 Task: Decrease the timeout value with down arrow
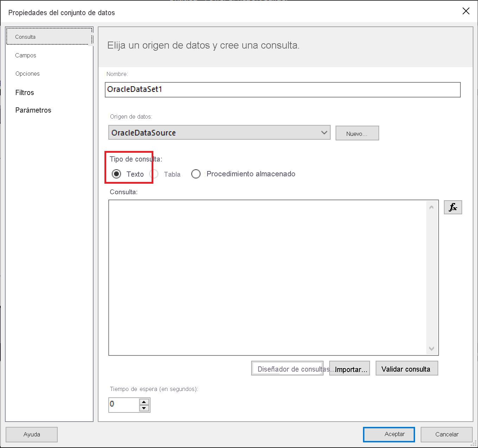tap(144, 408)
